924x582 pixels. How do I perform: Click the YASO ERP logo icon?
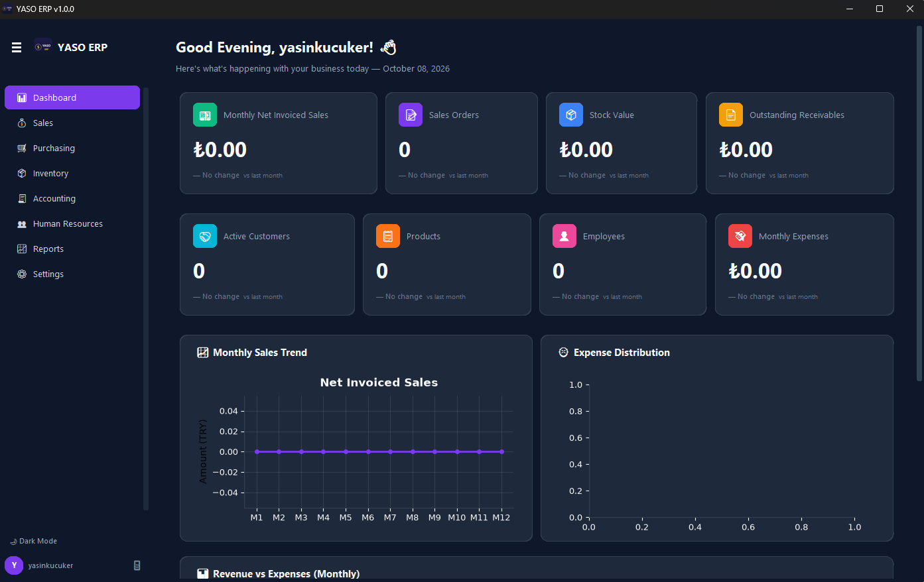click(43, 46)
